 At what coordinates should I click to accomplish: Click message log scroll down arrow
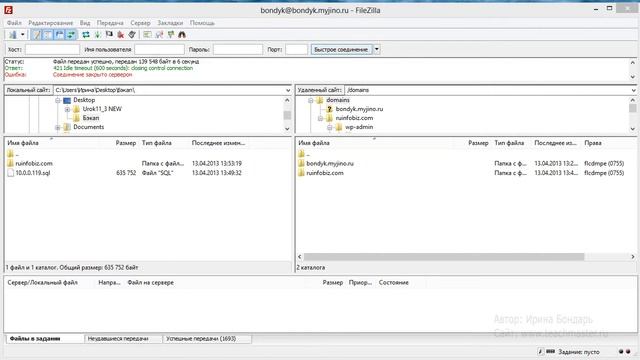click(x=633, y=77)
